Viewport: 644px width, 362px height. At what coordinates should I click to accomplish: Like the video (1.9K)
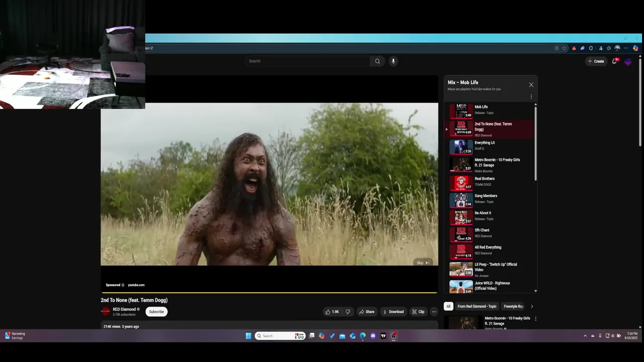pos(332,312)
